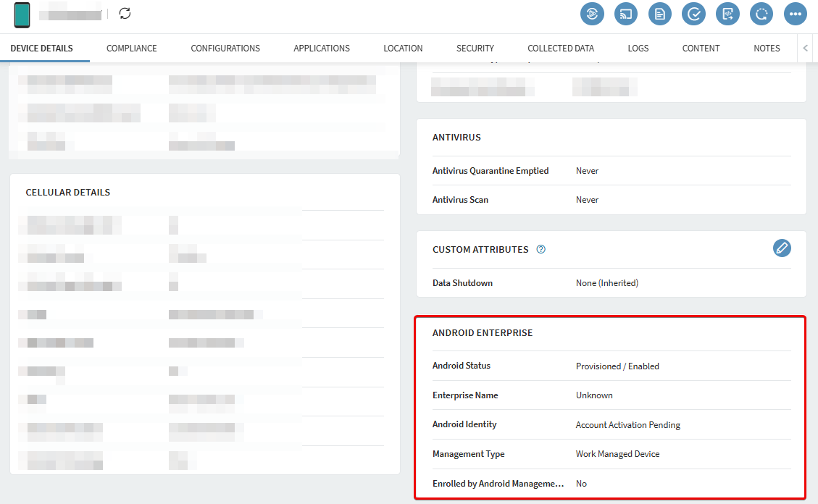Switch to the Compliance tab
Viewport: 818px width, 504px height.
point(132,49)
